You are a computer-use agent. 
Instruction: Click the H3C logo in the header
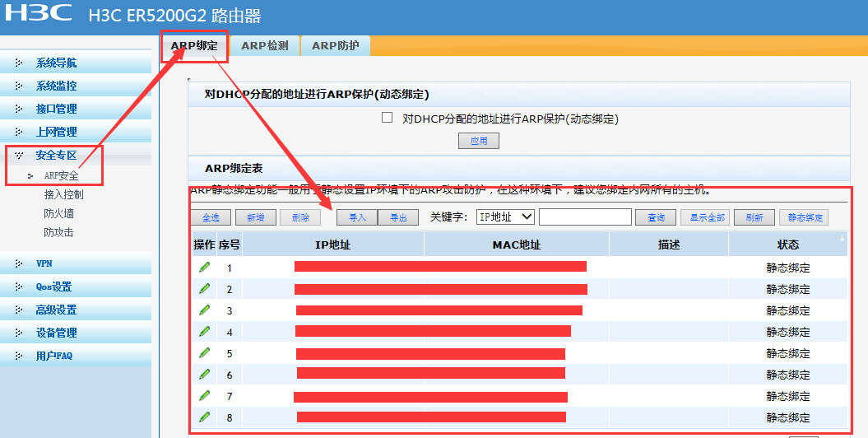pos(38,12)
